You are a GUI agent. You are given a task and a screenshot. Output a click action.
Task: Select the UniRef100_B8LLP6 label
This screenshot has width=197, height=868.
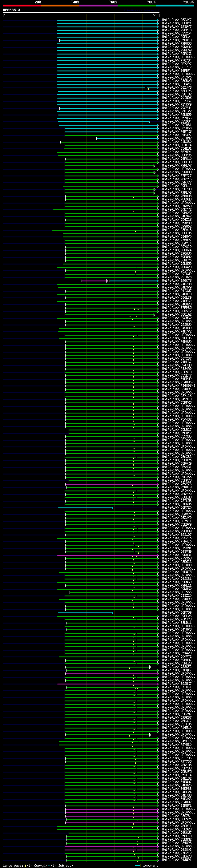click(x=177, y=91)
